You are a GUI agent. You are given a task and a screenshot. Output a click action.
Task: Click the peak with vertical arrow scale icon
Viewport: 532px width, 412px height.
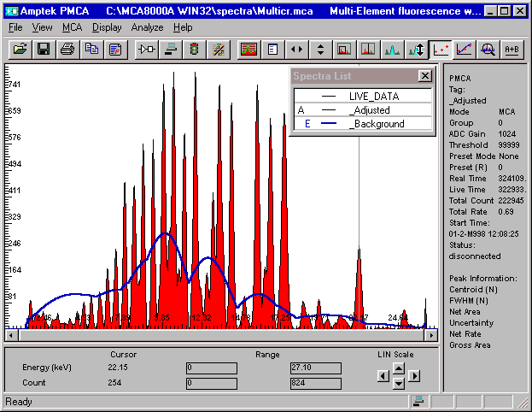click(417, 50)
